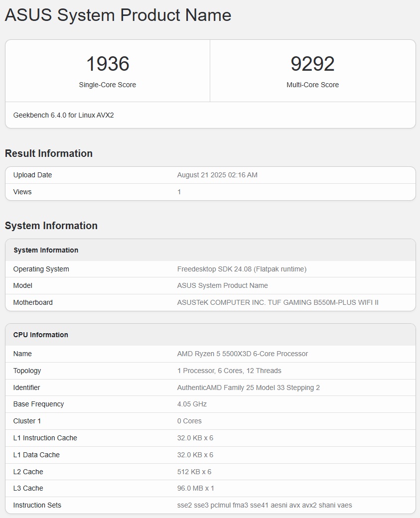This screenshot has height=518, width=420.
Task: Click the CPU Information table header
Action: [x=41, y=335]
